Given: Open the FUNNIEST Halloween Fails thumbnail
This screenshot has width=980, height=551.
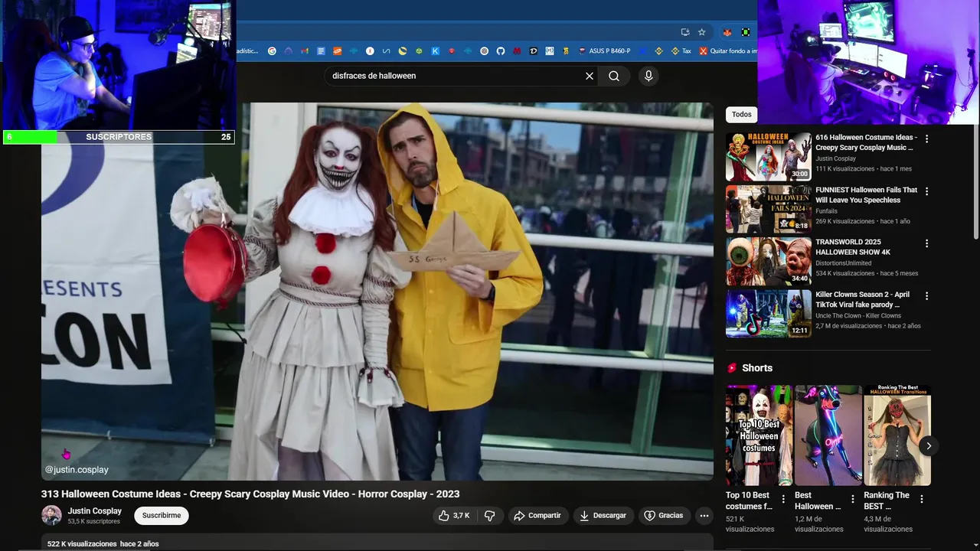Looking at the screenshot, I should (x=768, y=209).
